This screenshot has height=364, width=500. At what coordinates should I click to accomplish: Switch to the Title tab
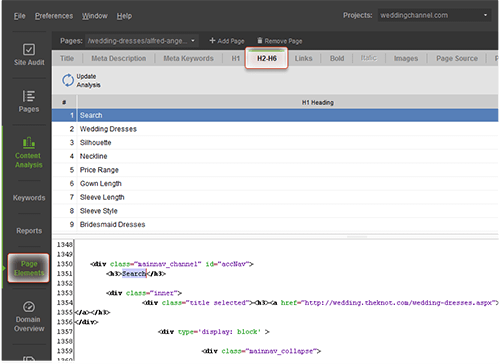(67, 58)
